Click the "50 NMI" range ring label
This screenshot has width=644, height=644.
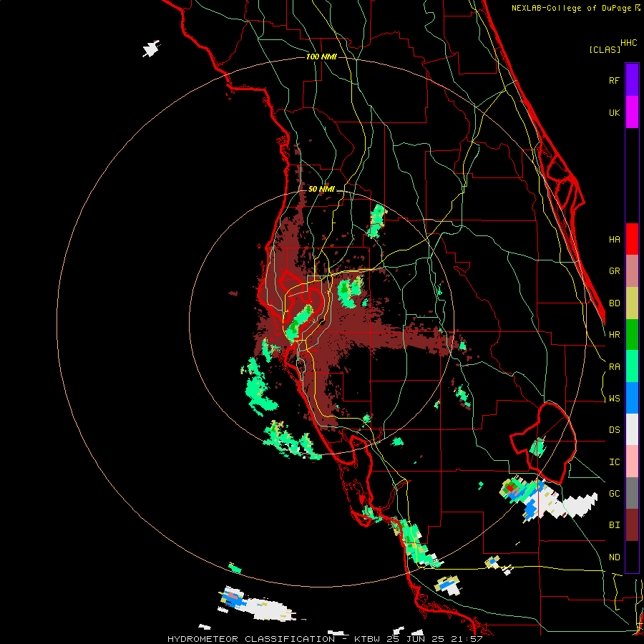click(321, 189)
